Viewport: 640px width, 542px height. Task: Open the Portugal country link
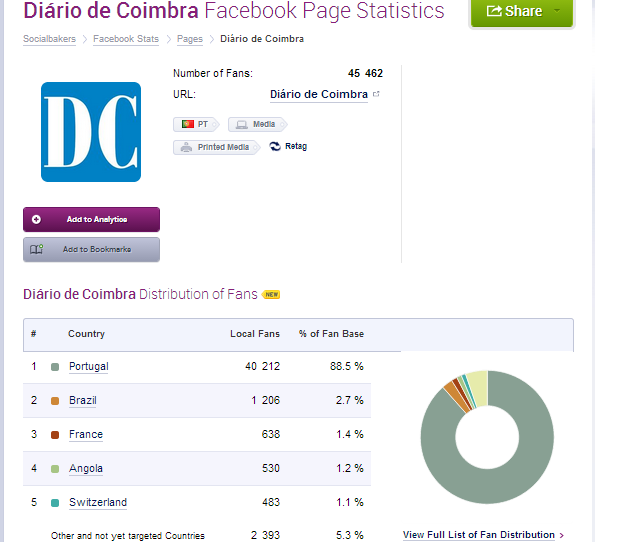89,367
